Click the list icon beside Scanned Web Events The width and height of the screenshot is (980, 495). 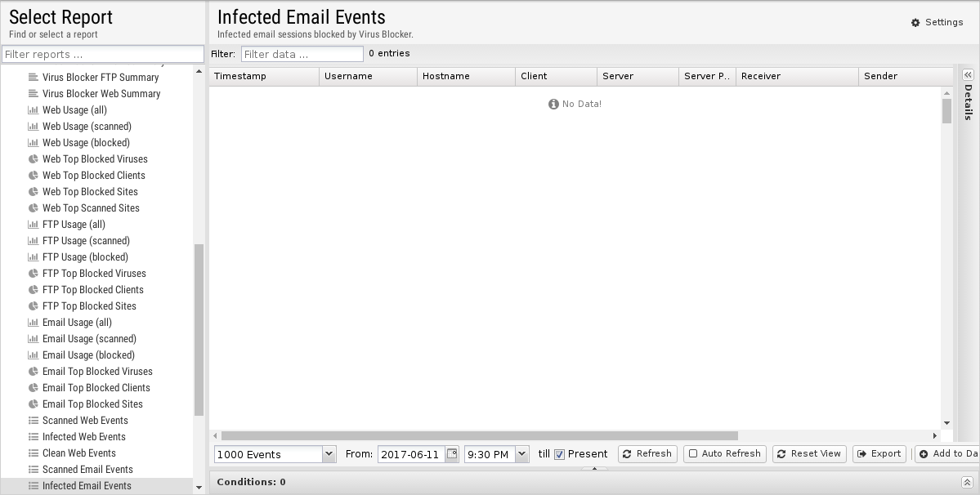[34, 421]
